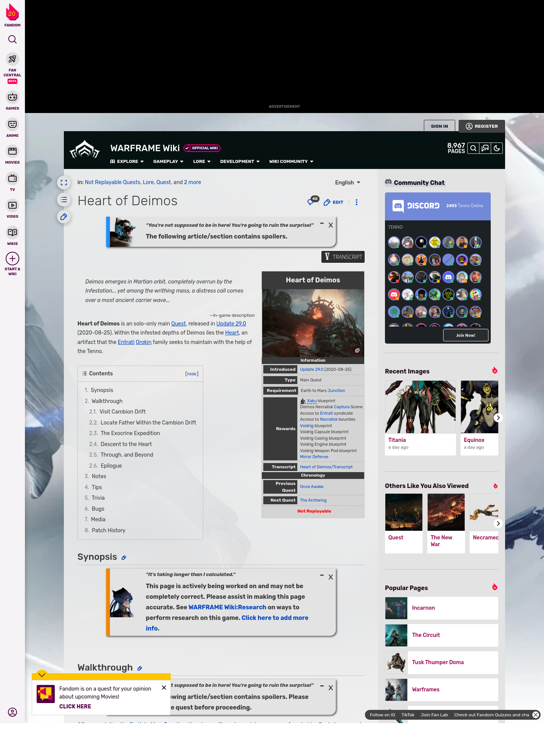Open the TV sidebar icon
The width and height of the screenshot is (544, 756).
[x=12, y=178]
